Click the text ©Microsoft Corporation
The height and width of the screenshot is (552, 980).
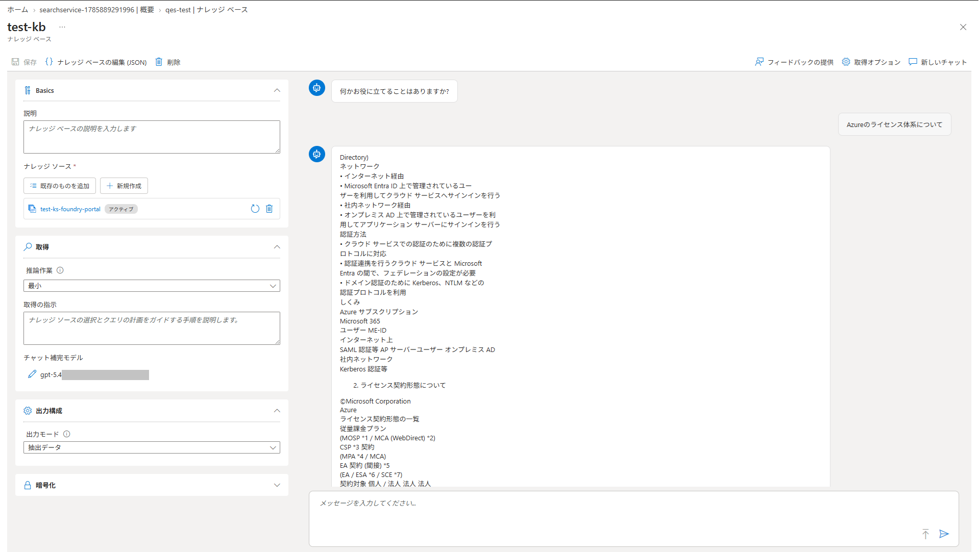point(375,401)
